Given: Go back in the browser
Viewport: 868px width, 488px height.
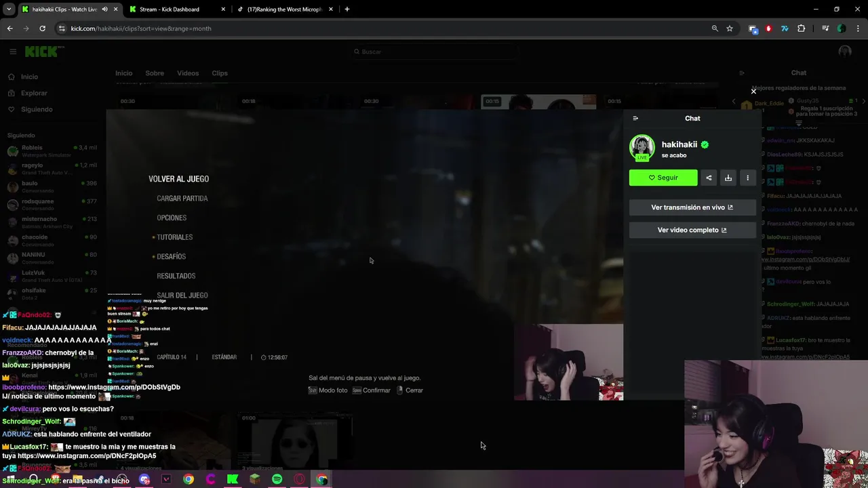Looking at the screenshot, I should [x=9, y=28].
